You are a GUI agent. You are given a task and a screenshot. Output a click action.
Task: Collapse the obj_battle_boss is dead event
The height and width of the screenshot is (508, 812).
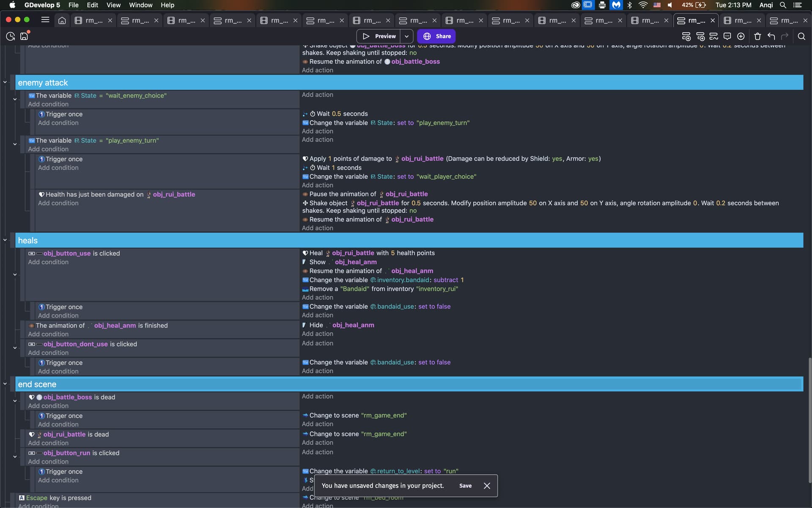pos(15,401)
